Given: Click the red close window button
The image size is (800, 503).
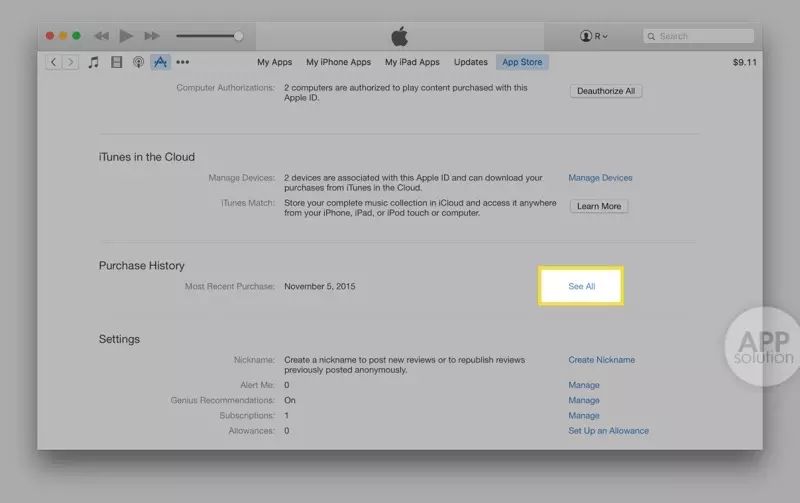Looking at the screenshot, I should point(49,36).
